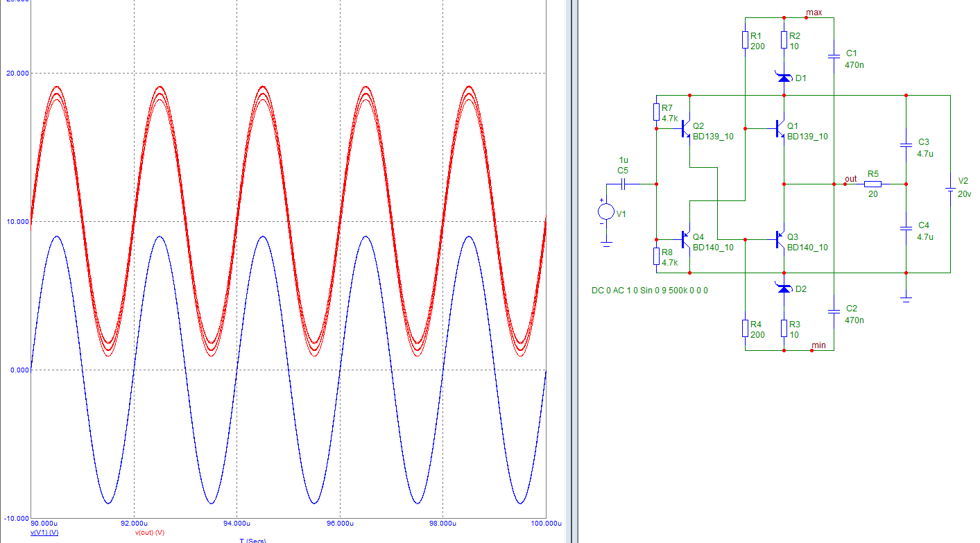Click the 4.7u value of C3

click(925, 154)
